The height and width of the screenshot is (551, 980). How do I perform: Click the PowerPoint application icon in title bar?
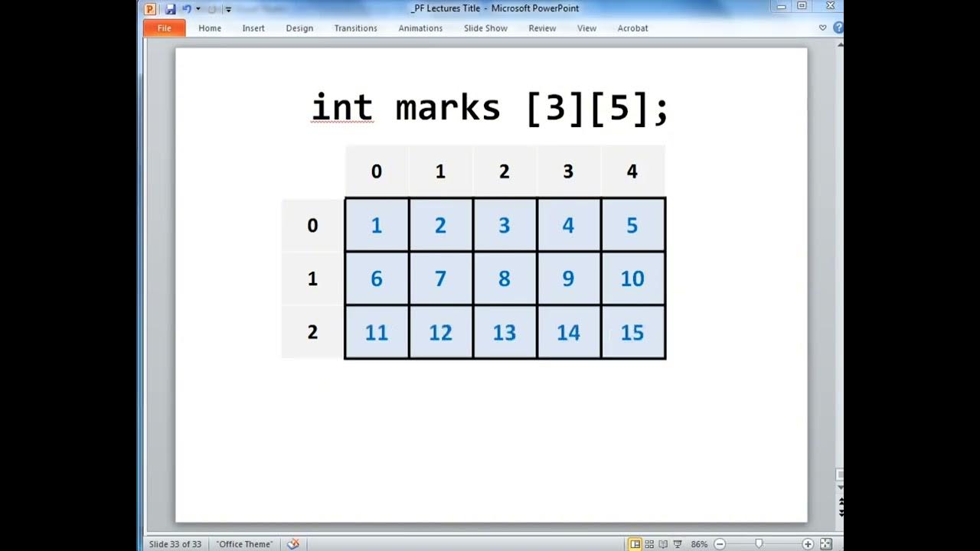pos(150,8)
